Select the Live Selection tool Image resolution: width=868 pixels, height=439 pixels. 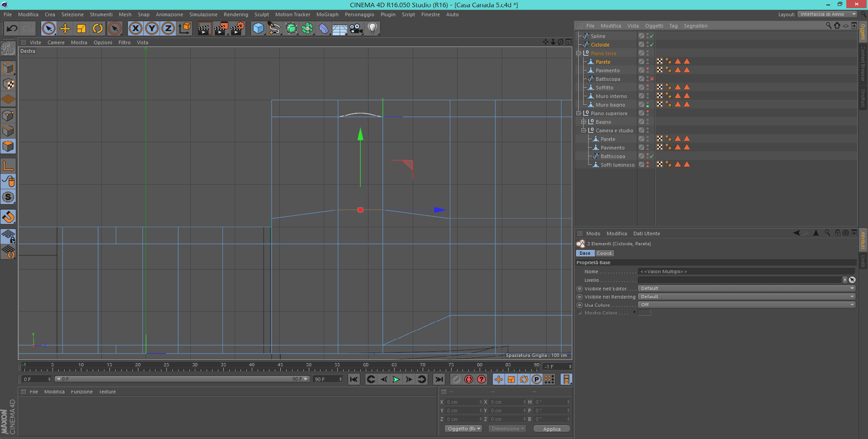[48, 28]
